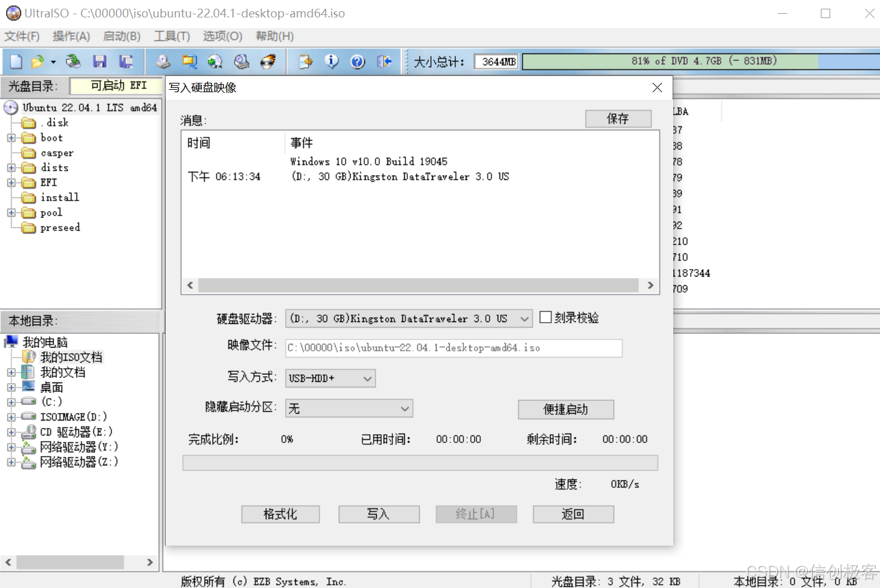
Task: Click the Exit door toolbar icon
Action: coord(384,61)
